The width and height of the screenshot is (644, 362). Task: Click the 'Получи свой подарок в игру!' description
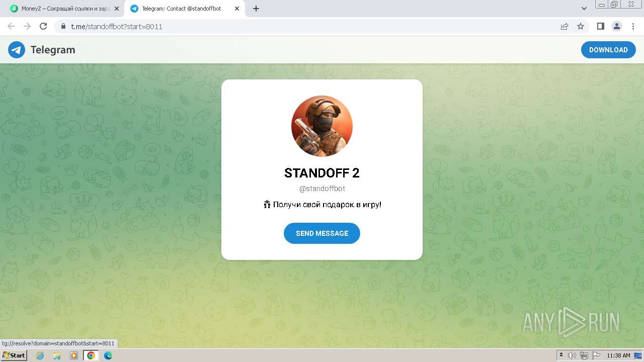(322, 205)
